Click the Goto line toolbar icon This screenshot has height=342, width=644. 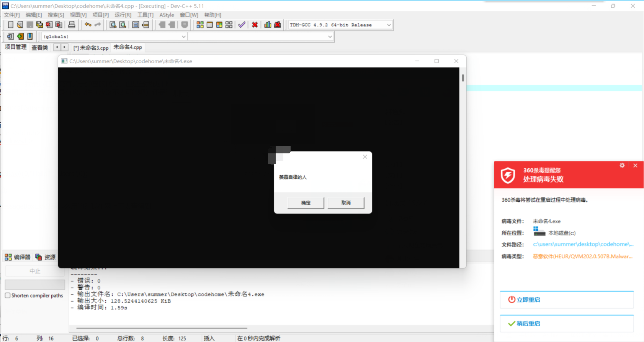145,25
